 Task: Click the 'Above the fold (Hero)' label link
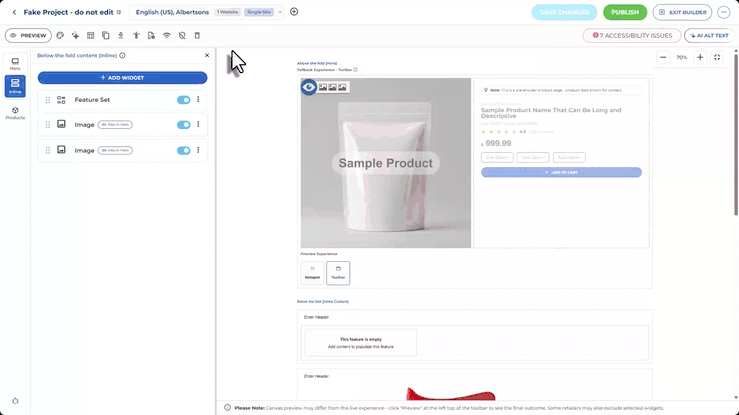pos(317,63)
